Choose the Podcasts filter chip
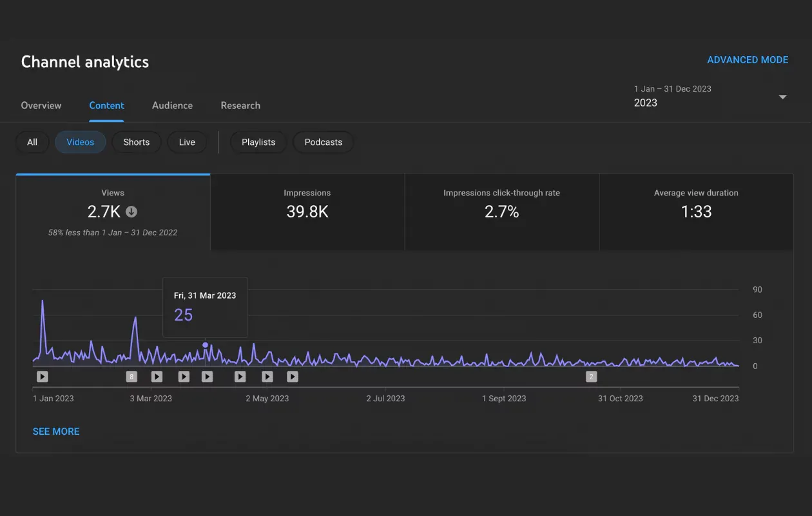812x516 pixels. click(324, 143)
